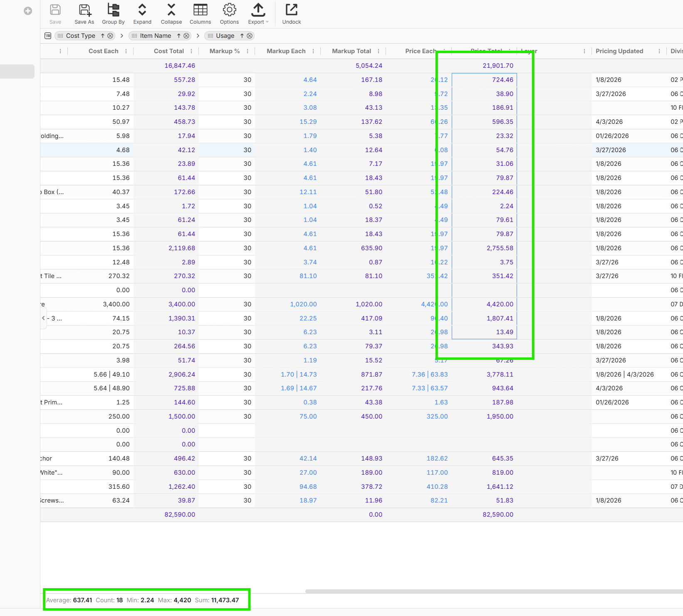This screenshot has height=616, width=683.
Task: Open grid Options gear
Action: click(x=229, y=14)
